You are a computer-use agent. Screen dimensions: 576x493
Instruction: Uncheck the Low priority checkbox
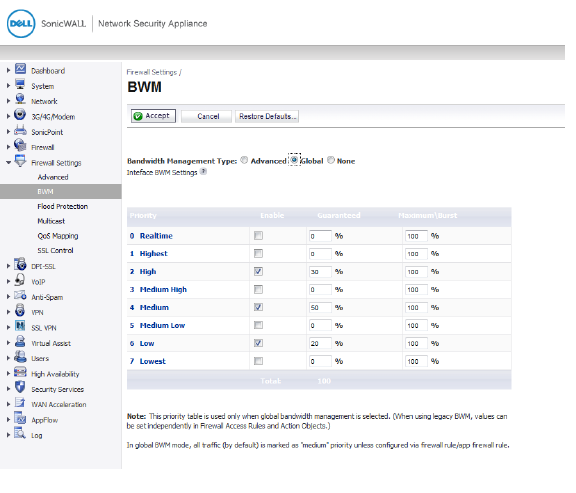click(259, 343)
